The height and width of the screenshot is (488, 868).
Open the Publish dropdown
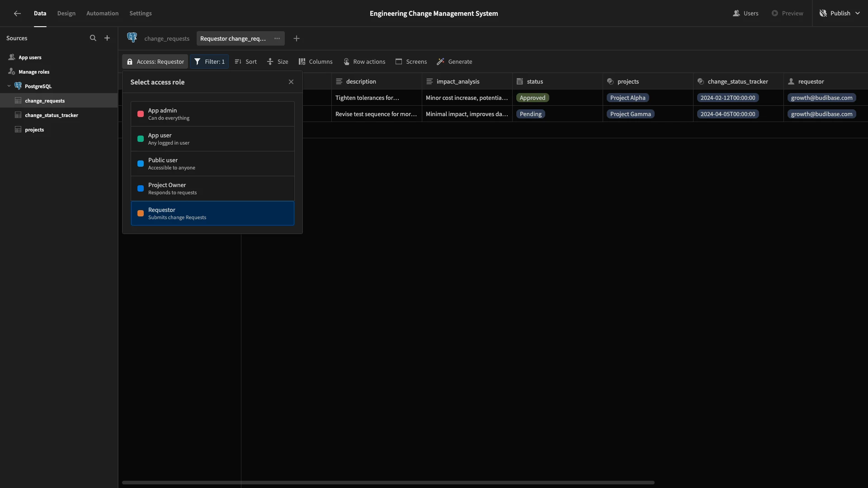(840, 14)
